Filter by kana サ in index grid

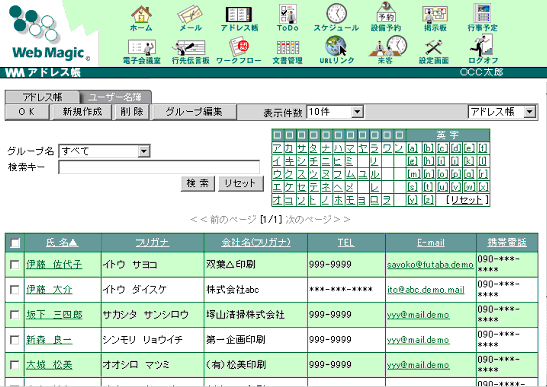coord(301,148)
